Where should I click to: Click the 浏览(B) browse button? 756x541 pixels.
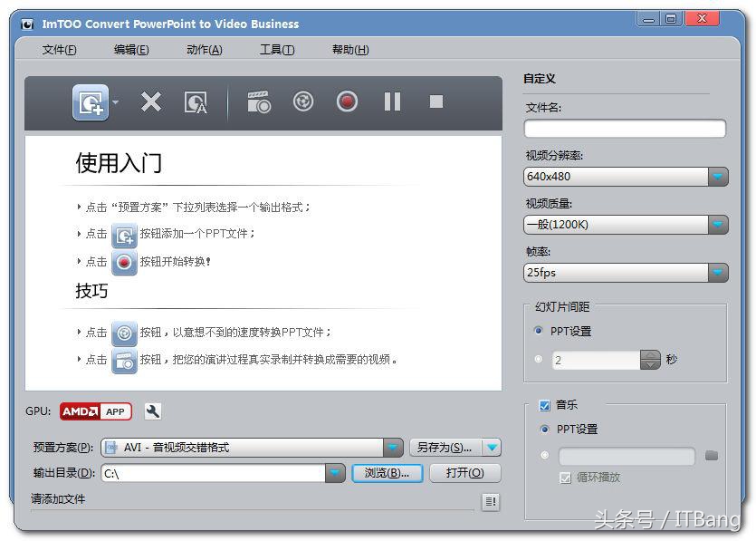pyautogui.click(x=387, y=472)
